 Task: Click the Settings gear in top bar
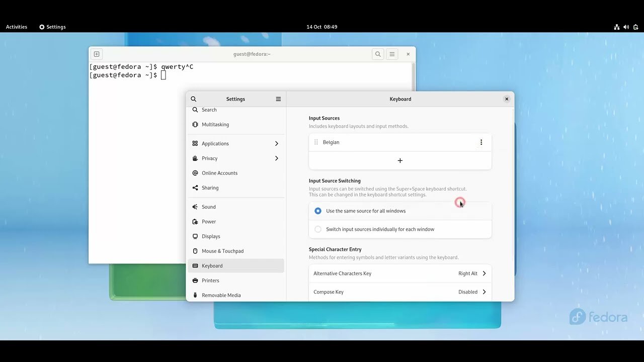coord(42,27)
